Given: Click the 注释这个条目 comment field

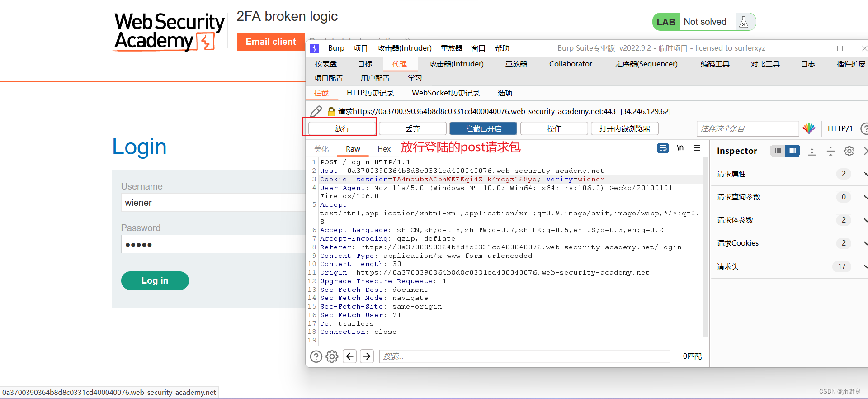Looking at the screenshot, I should pos(748,128).
